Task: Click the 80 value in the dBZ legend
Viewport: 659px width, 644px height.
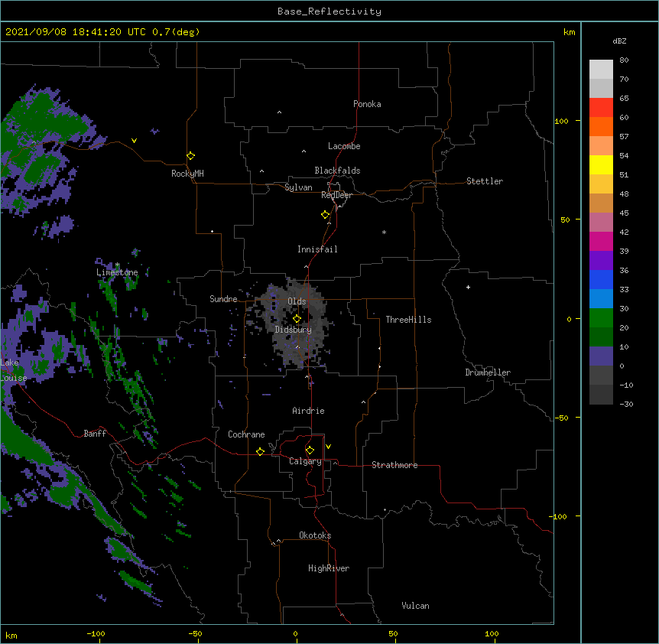Action: pos(624,60)
